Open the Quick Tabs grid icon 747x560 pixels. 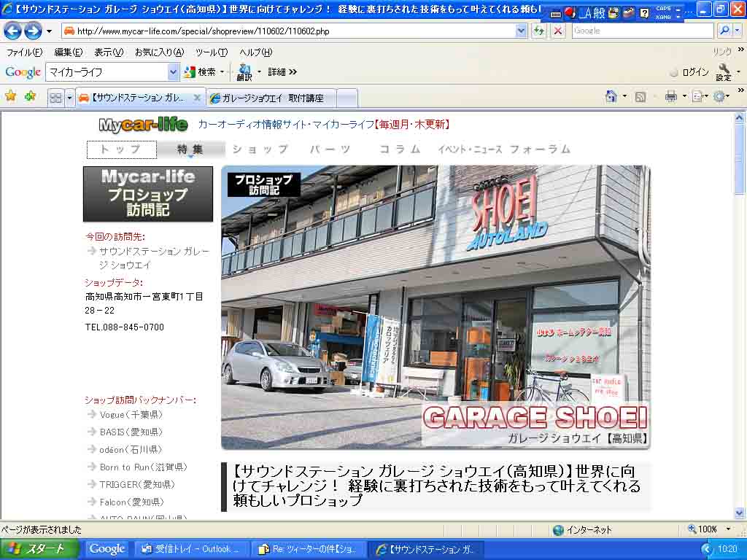tap(55, 98)
